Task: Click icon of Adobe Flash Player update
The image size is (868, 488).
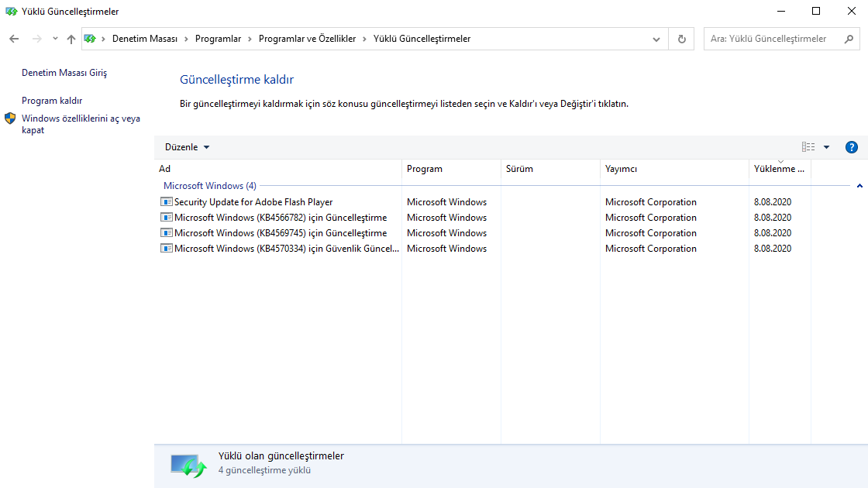Action: coord(166,202)
